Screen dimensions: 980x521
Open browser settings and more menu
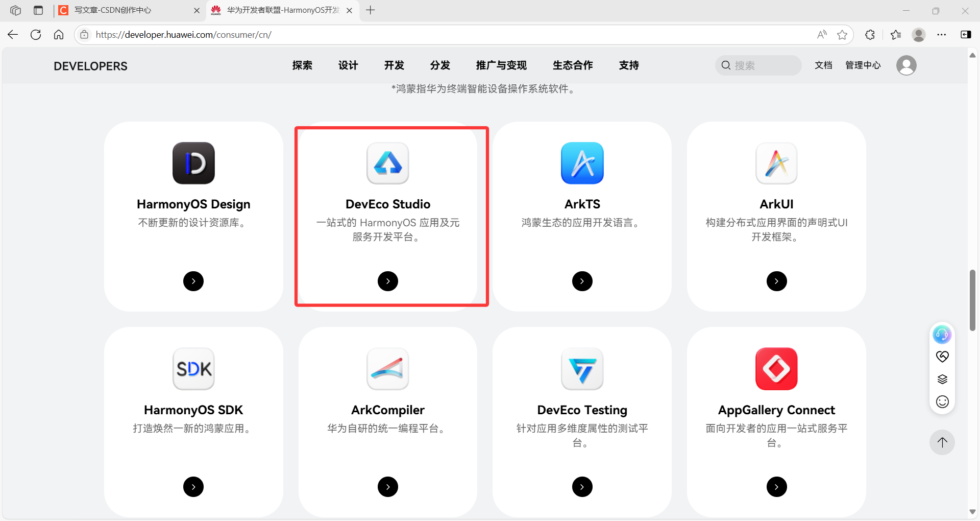(942, 35)
